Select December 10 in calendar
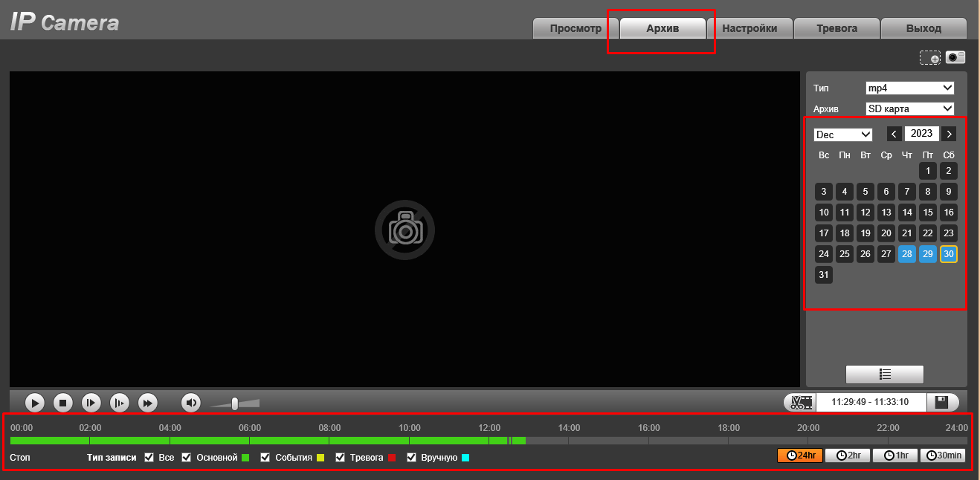Image resolution: width=980 pixels, height=480 pixels. 824,213
